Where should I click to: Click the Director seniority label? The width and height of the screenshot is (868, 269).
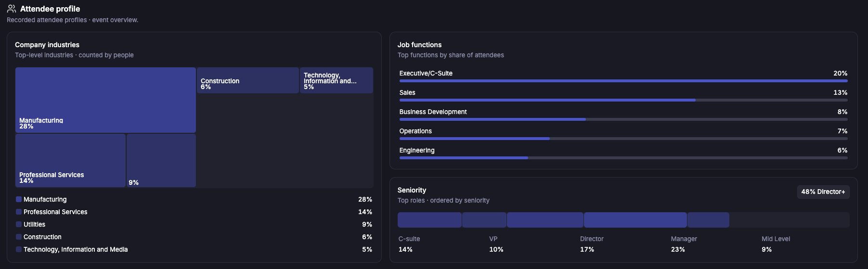click(x=592, y=239)
